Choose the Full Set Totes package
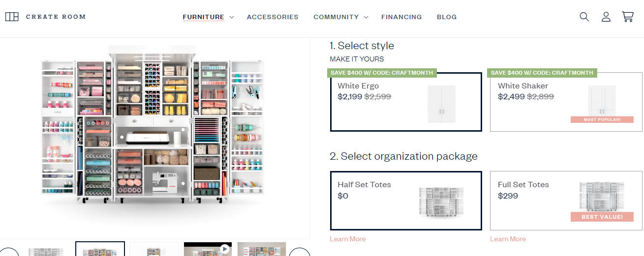The width and height of the screenshot is (644, 256). click(x=566, y=200)
